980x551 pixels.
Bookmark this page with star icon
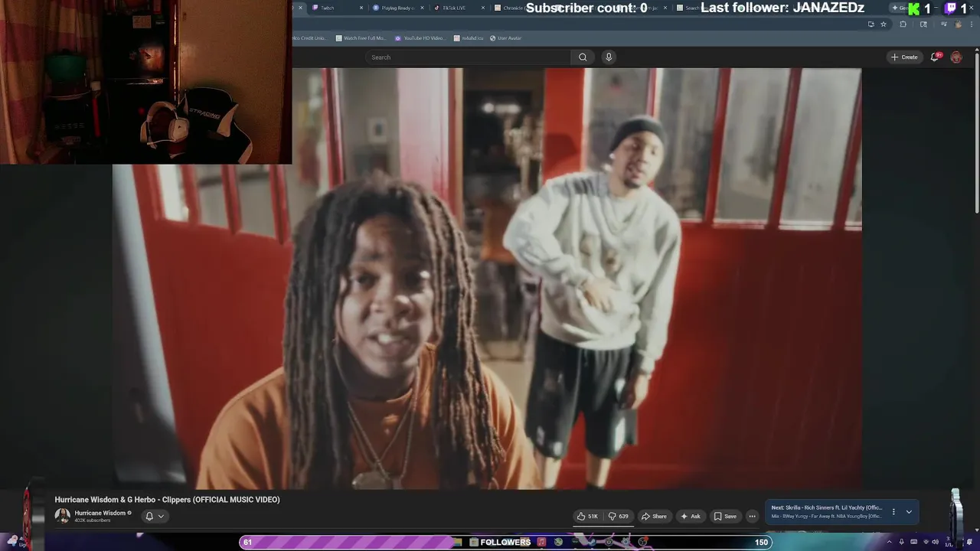pos(884,24)
